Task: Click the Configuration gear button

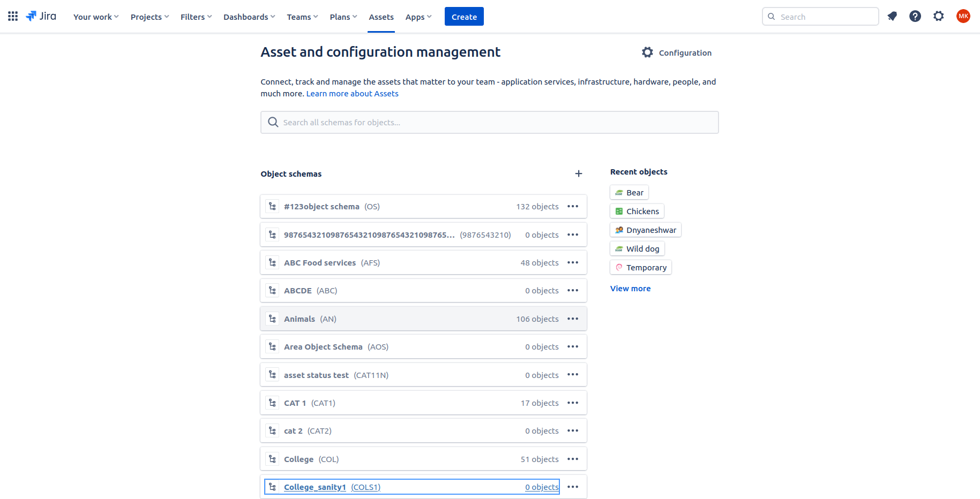Action: pyautogui.click(x=677, y=52)
